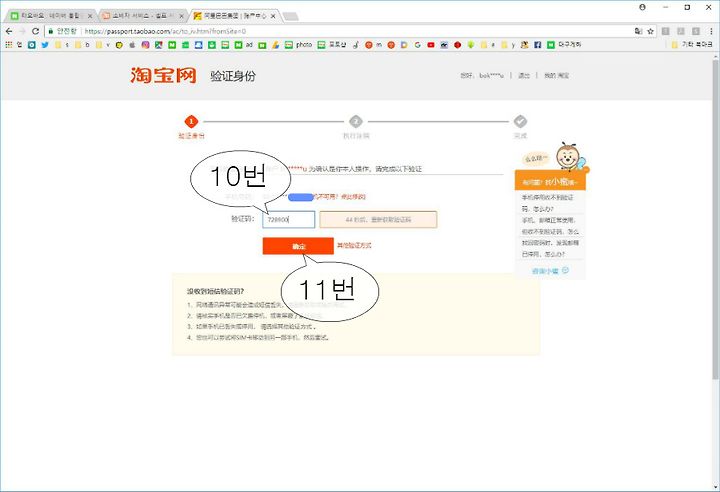Viewport: 720px width, 492px height.
Task: Open the Google Maps bookmark
Action: coord(158,45)
